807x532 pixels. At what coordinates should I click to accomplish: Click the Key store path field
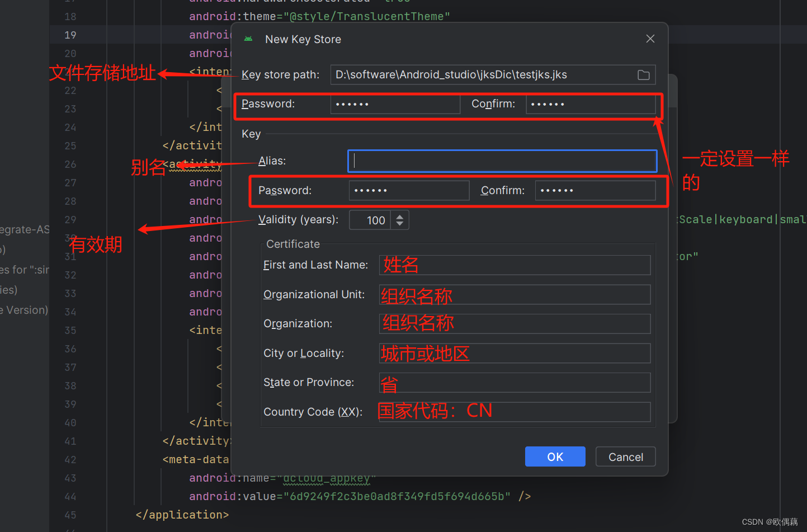point(493,75)
